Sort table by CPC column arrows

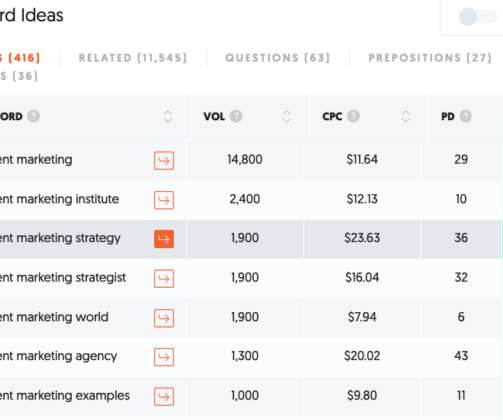click(405, 116)
